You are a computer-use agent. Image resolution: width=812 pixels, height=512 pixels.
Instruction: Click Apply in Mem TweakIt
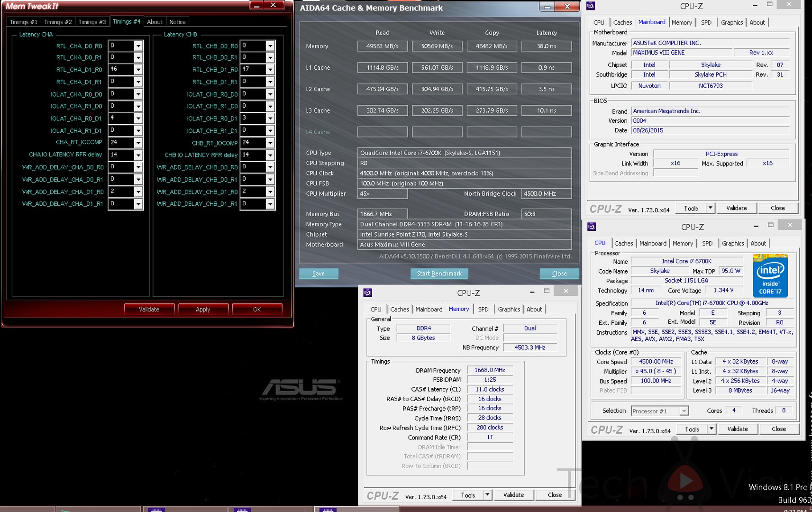203,309
